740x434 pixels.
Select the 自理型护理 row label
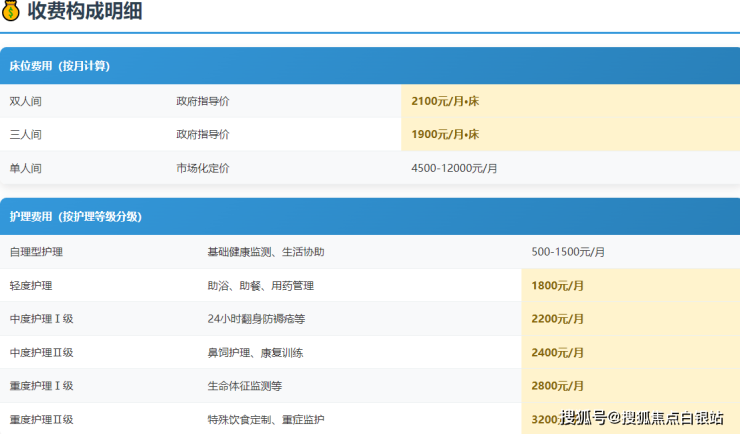pyautogui.click(x=36, y=252)
